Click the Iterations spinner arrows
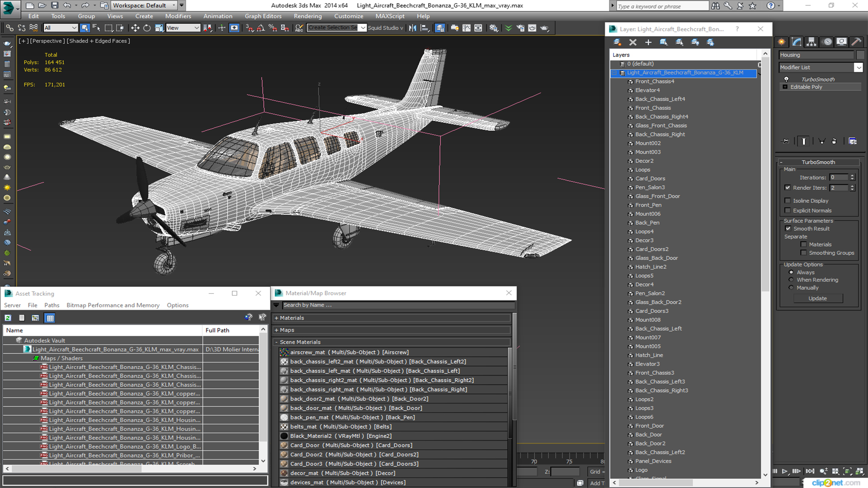 pyautogui.click(x=852, y=178)
